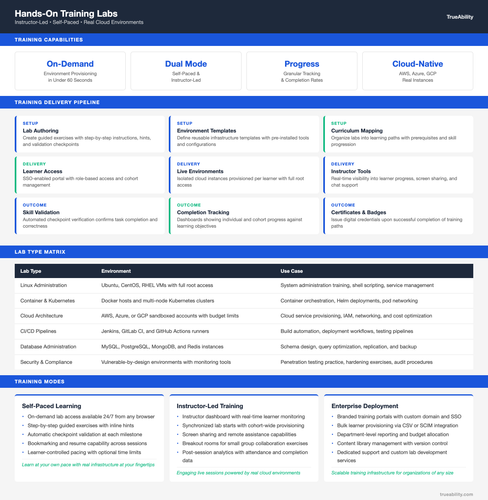This screenshot has height=500, width=488.
Task: Select the Linux Administration table row label
Action: tap(43, 285)
